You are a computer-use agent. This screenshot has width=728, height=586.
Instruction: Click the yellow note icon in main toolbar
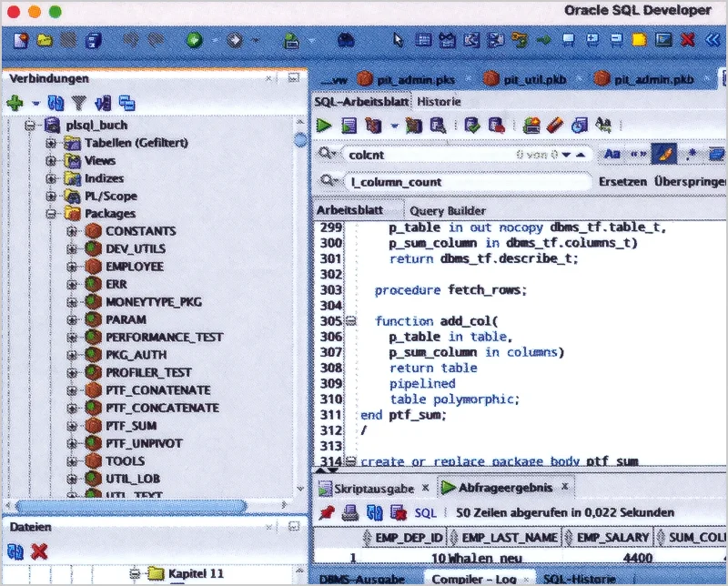tap(640, 40)
